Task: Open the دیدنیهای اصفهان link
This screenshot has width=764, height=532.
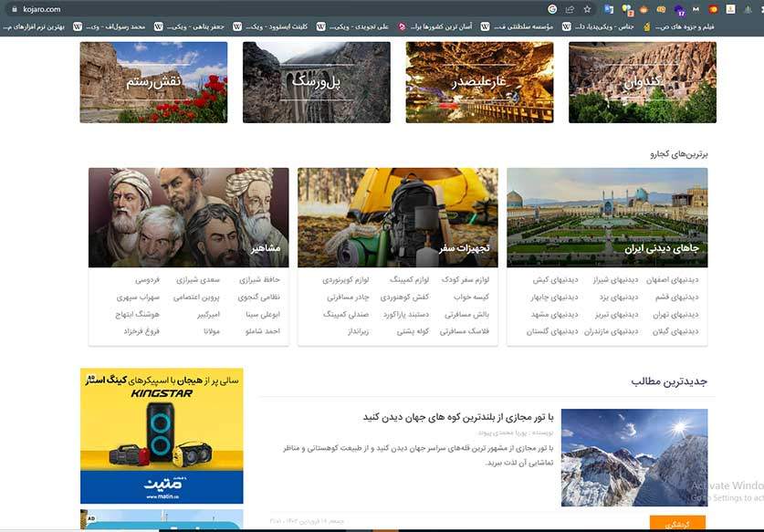Action: click(673, 279)
